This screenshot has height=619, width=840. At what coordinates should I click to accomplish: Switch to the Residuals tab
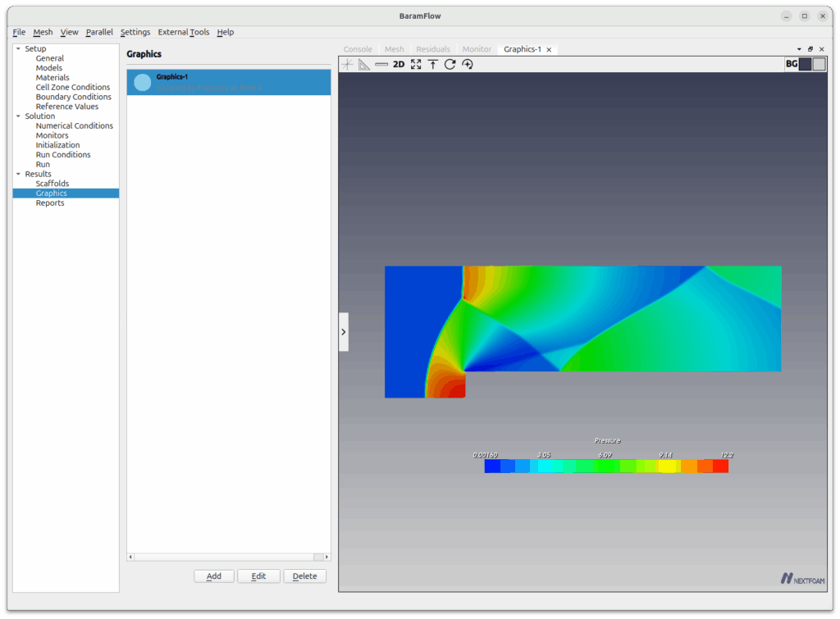[x=433, y=49]
